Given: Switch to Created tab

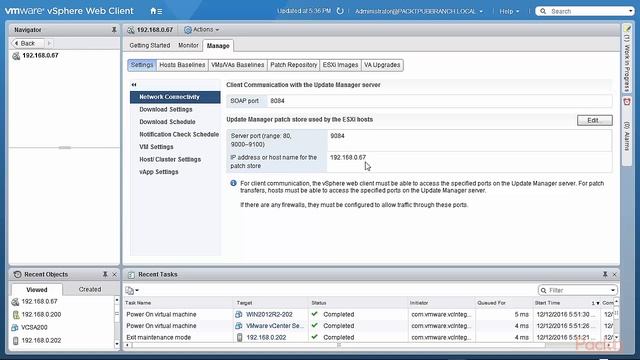Looking at the screenshot, I should tap(90, 289).
